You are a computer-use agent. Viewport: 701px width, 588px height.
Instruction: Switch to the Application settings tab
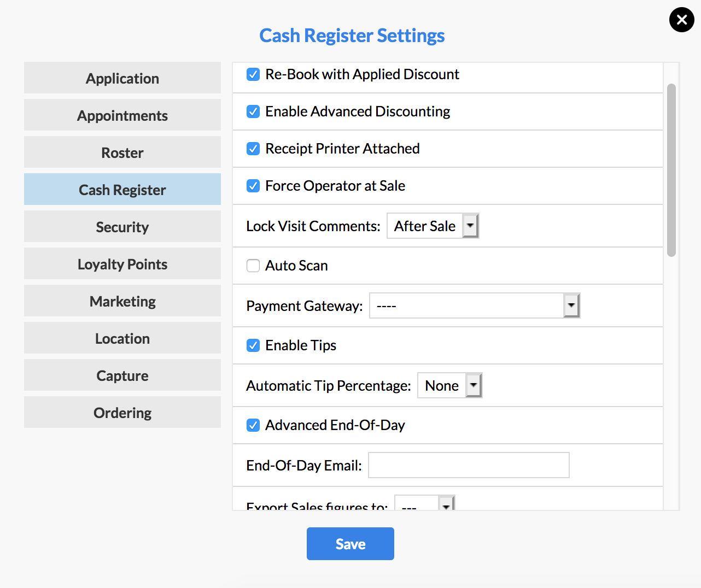[x=122, y=78]
